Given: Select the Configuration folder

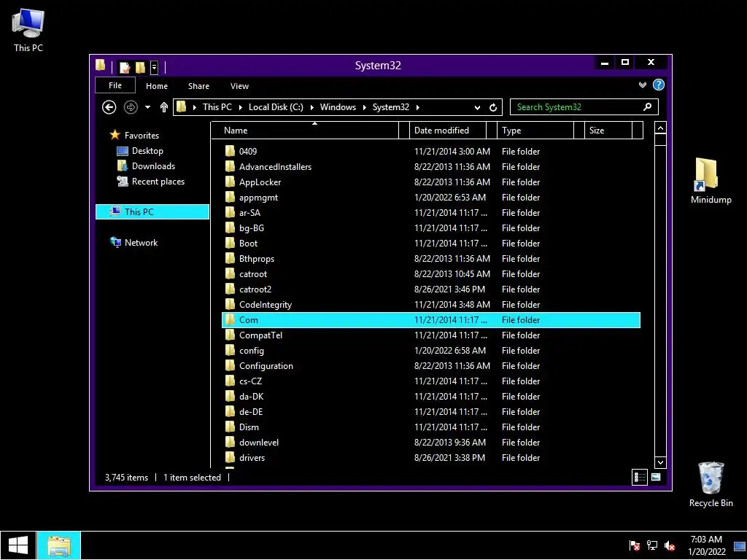Looking at the screenshot, I should coord(266,366).
